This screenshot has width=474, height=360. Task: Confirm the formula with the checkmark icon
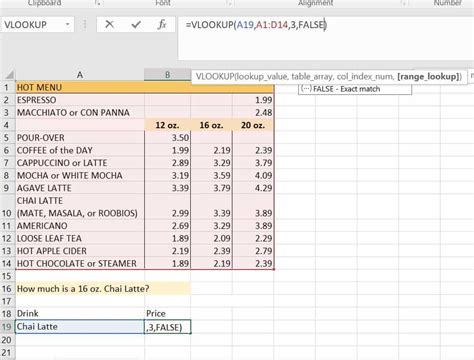pyautogui.click(x=136, y=24)
